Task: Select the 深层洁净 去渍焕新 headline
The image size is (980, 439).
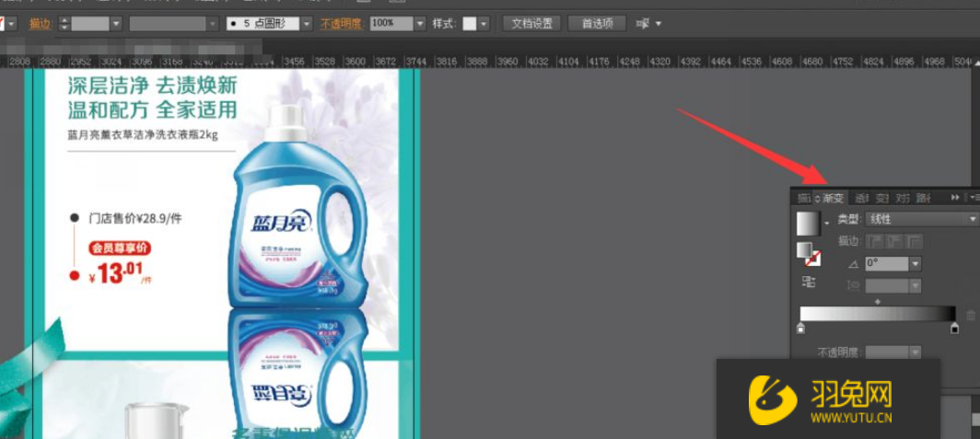Action: coord(153,86)
